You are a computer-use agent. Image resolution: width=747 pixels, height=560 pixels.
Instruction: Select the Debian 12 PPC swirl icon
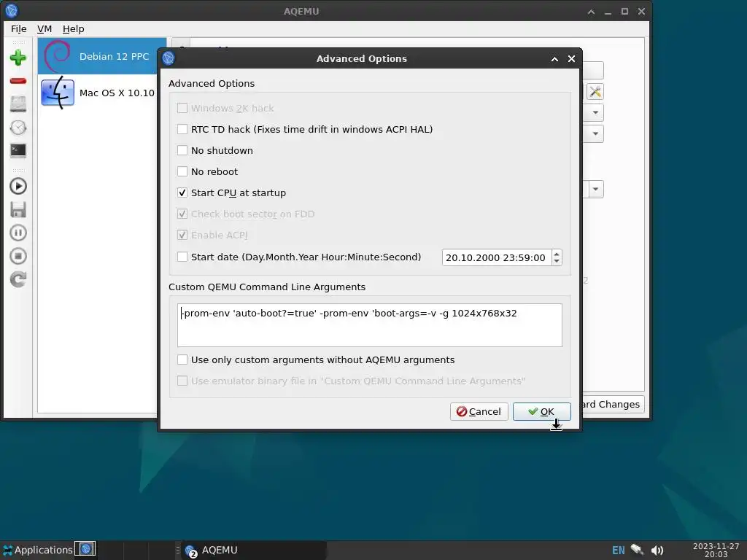click(58, 56)
